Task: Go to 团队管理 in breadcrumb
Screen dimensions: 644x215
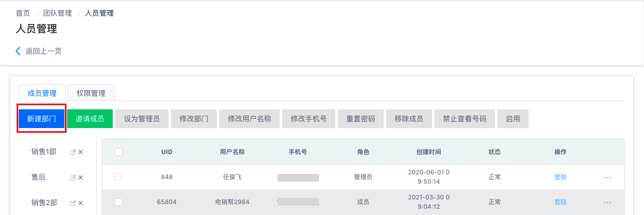Action: [x=57, y=13]
